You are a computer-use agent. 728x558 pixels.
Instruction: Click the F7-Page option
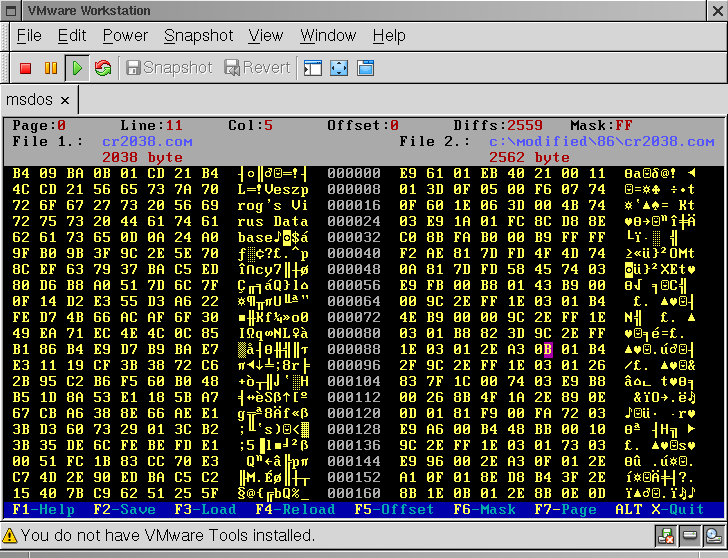pos(565,509)
